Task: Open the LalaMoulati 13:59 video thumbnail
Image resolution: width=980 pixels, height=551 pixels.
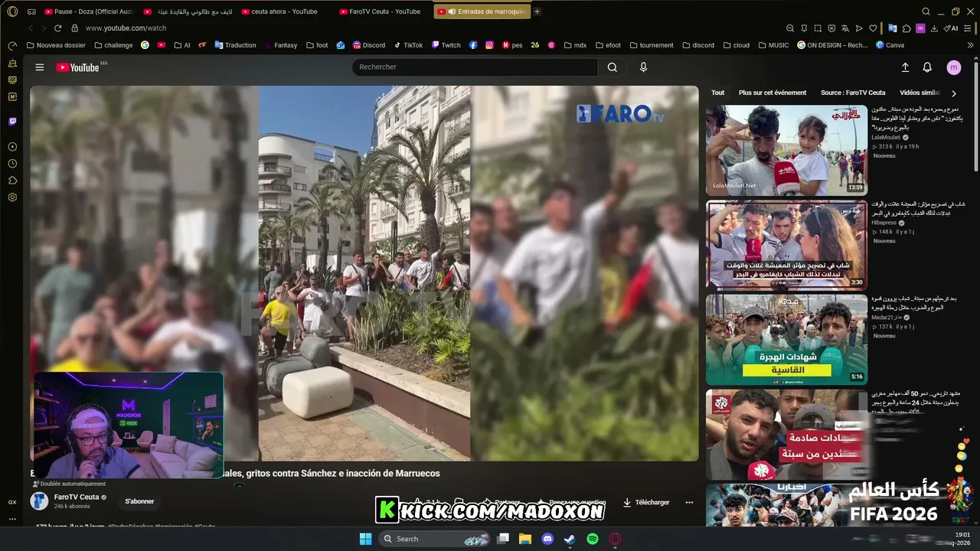Action: 786,150
